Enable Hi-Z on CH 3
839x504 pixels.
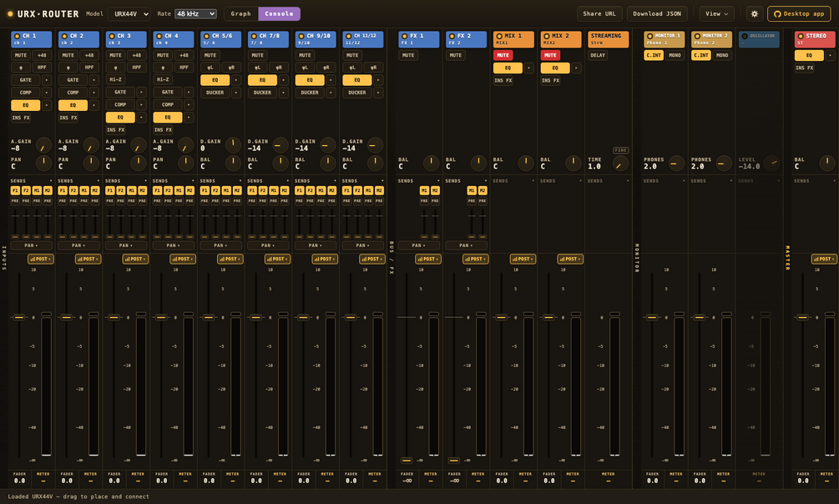[x=115, y=79]
